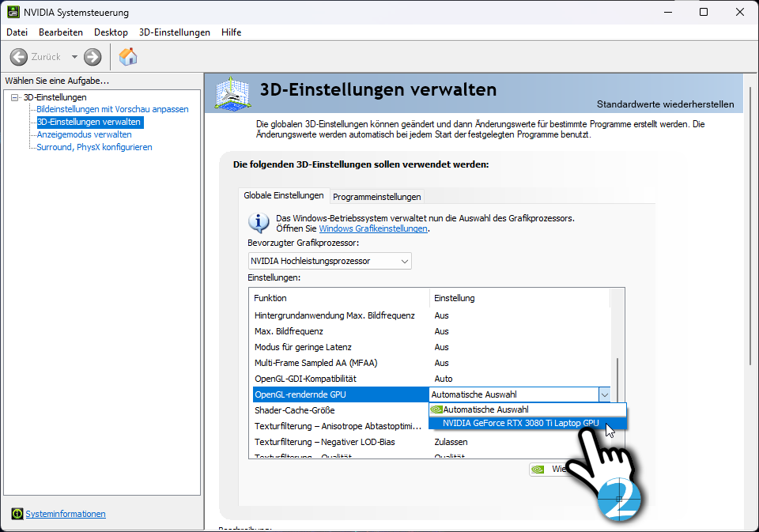This screenshot has height=532, width=759.
Task: Open the Systeminformationen link
Action: (x=66, y=514)
